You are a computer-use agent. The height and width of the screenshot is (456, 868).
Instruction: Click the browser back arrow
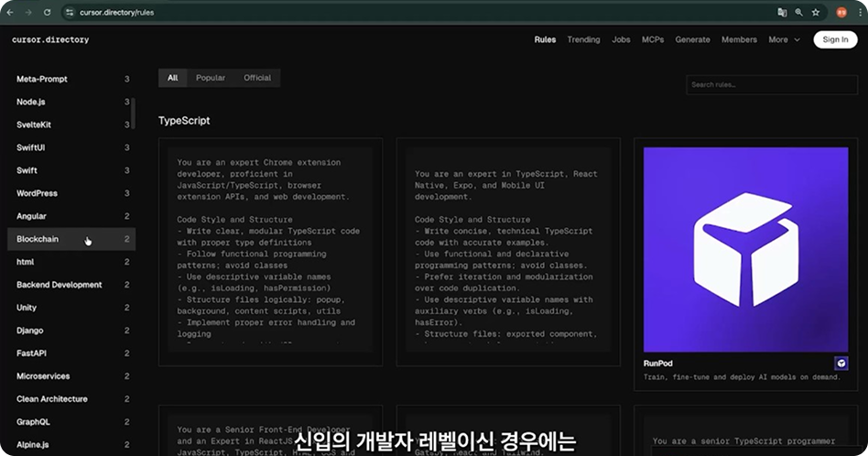tap(11, 12)
